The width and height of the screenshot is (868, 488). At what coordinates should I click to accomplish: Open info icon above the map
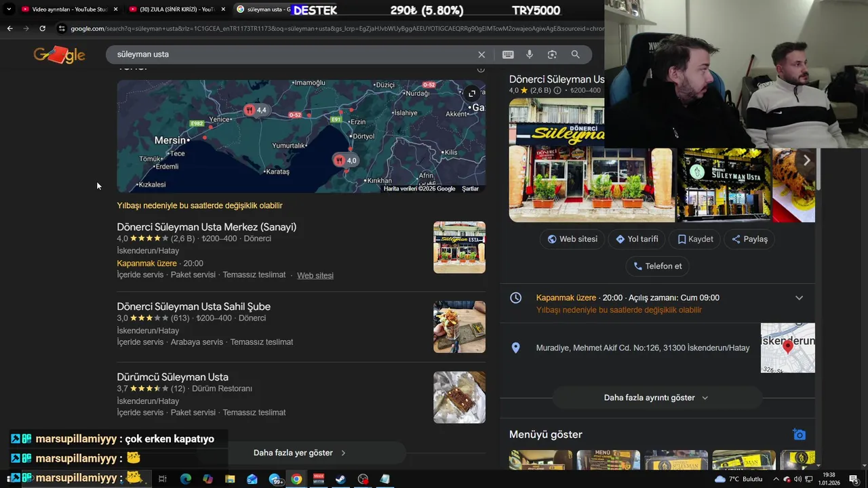[x=481, y=68]
